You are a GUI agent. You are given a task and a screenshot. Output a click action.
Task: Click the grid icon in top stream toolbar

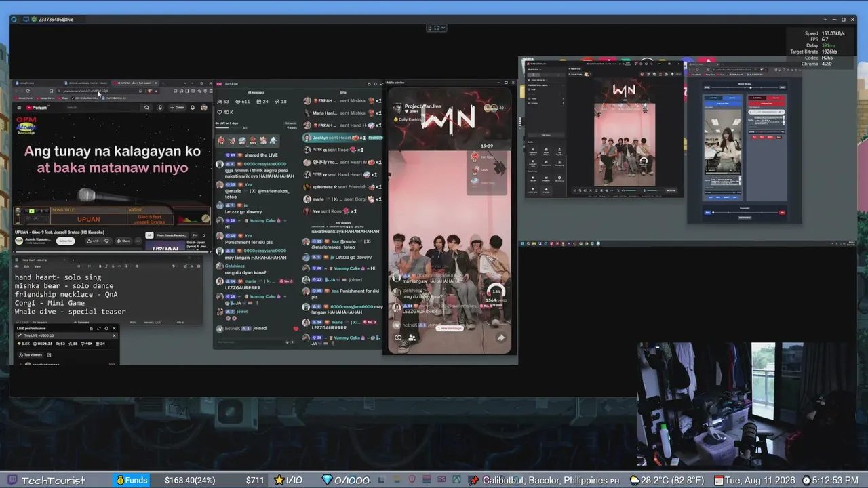(430, 28)
